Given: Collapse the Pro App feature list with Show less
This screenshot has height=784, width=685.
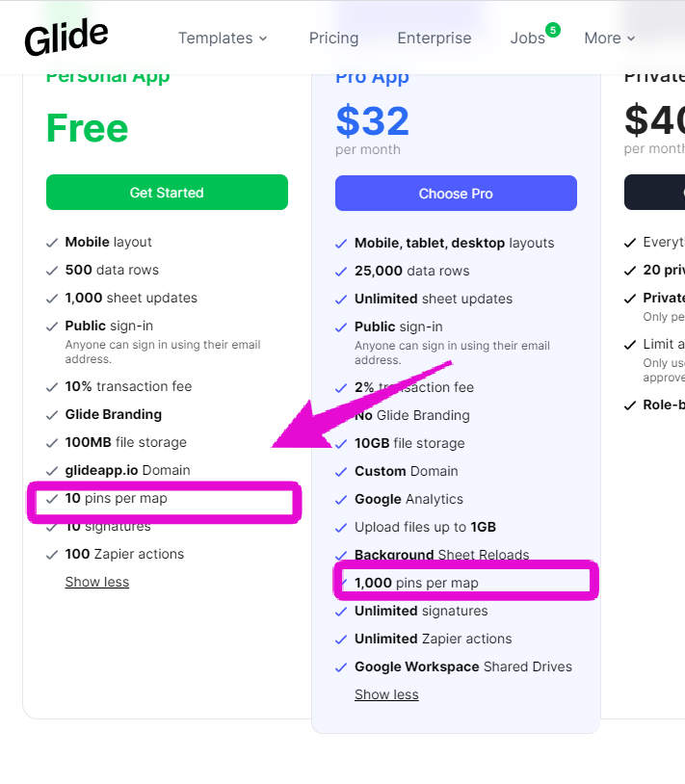Looking at the screenshot, I should coord(386,694).
